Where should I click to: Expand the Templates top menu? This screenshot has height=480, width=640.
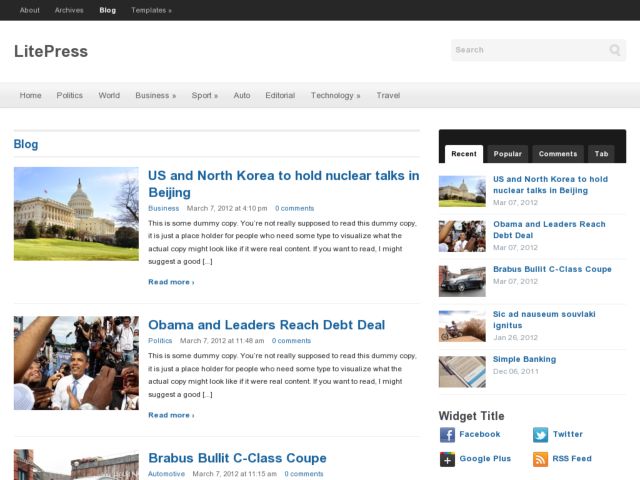coord(151,10)
